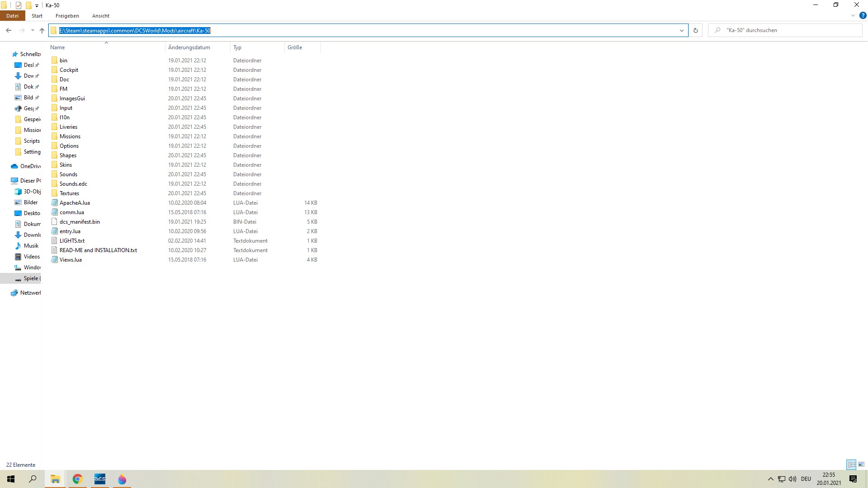This screenshot has height=488, width=868.
Task: Click Quick Access properties checkmark icon
Action: click(19, 5)
